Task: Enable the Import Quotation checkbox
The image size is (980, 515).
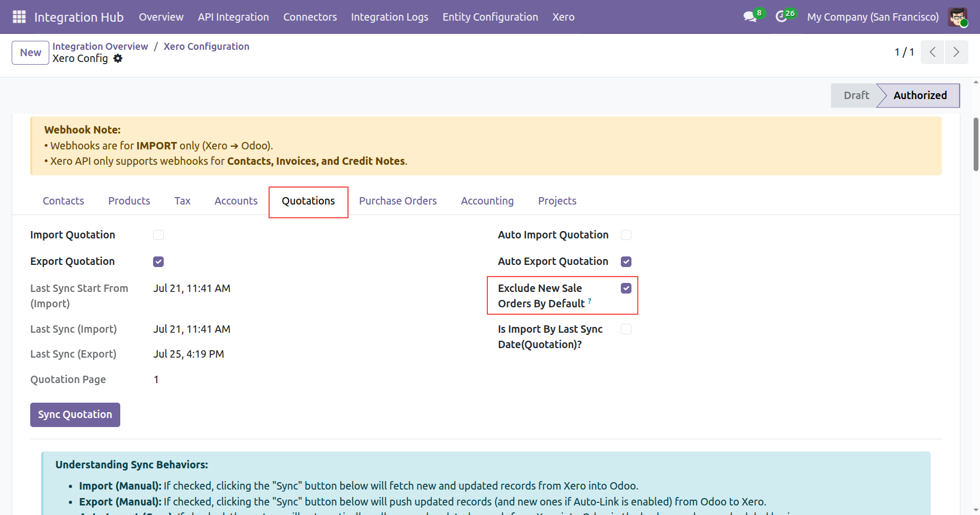Action: coord(158,235)
